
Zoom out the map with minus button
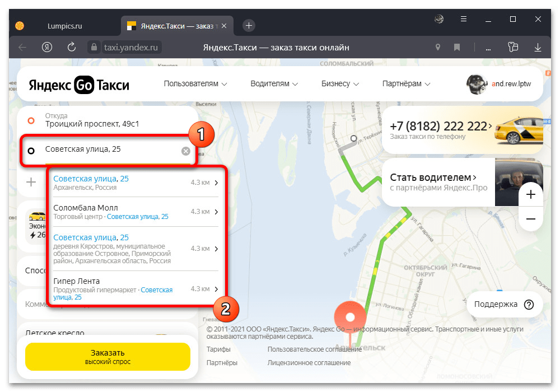[x=531, y=219]
